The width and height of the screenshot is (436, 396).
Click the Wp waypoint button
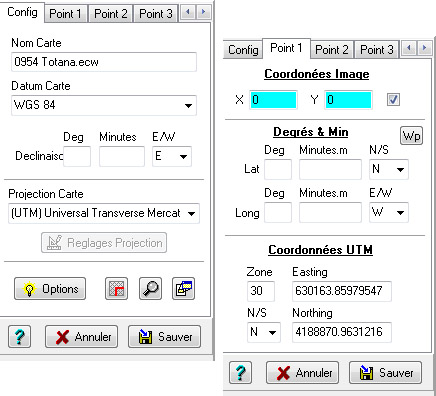coord(411,136)
